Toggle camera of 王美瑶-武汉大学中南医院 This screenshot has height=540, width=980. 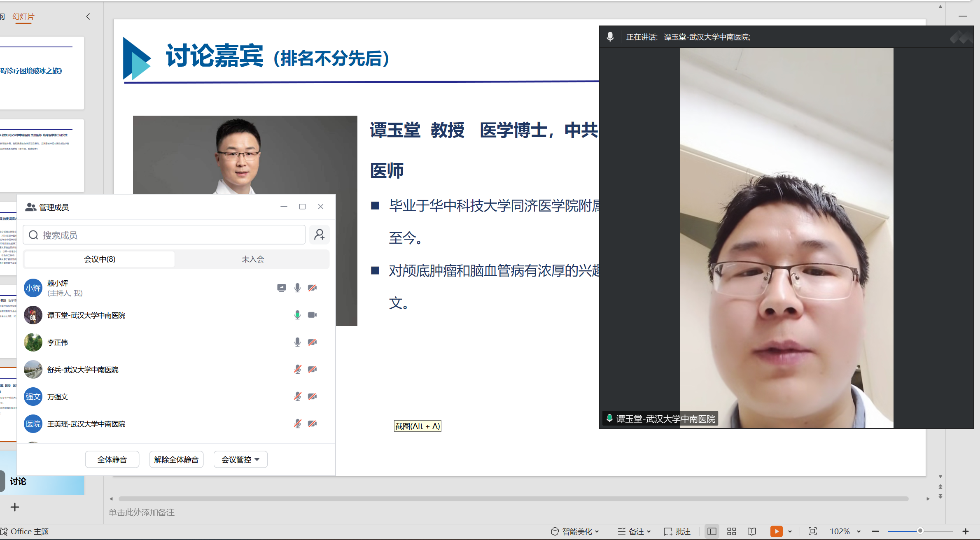click(x=313, y=424)
